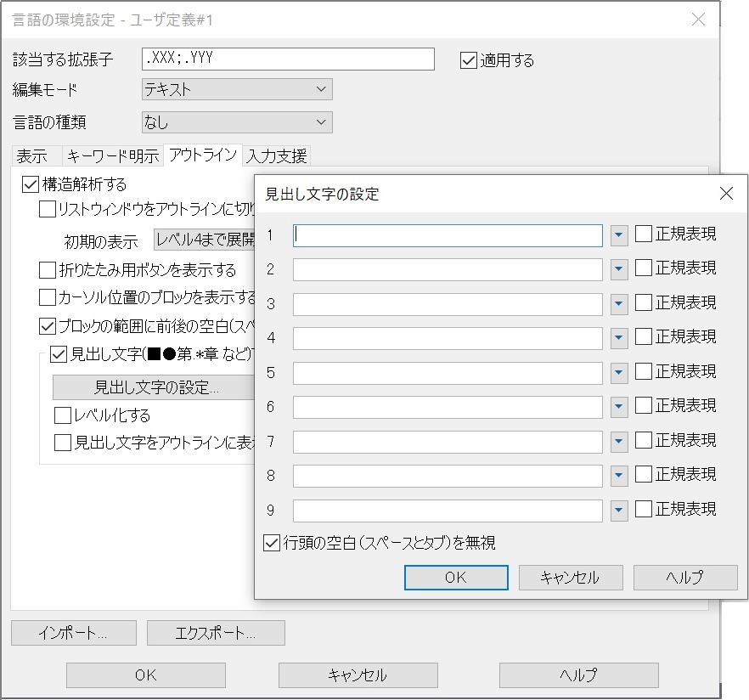The width and height of the screenshot is (749, 700).
Task: Uncheck the 適用する checkbox
Action: [468, 60]
